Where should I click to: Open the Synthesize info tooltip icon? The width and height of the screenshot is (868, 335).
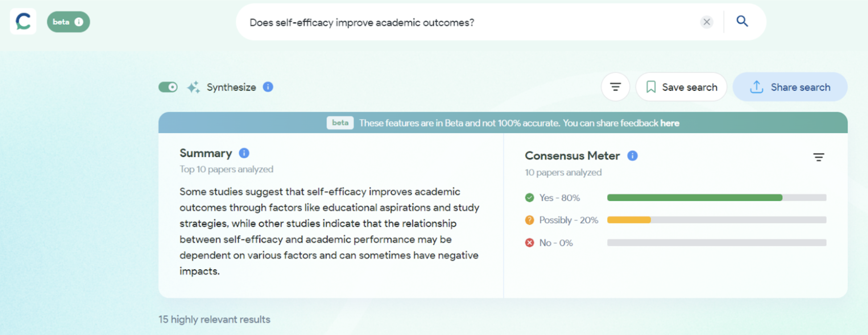click(x=268, y=87)
